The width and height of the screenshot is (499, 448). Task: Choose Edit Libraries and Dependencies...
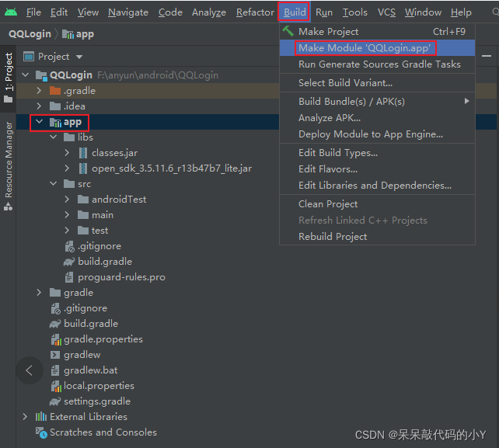(x=377, y=186)
